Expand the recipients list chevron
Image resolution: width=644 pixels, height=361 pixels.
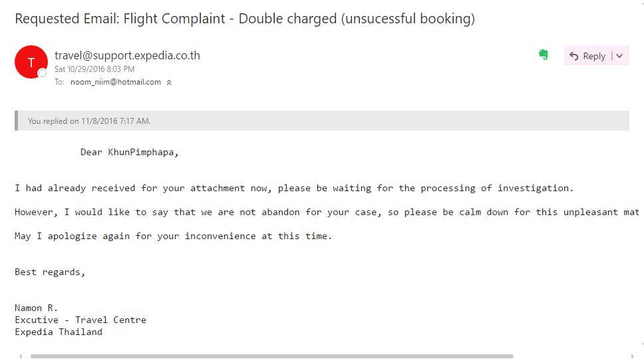tap(169, 83)
